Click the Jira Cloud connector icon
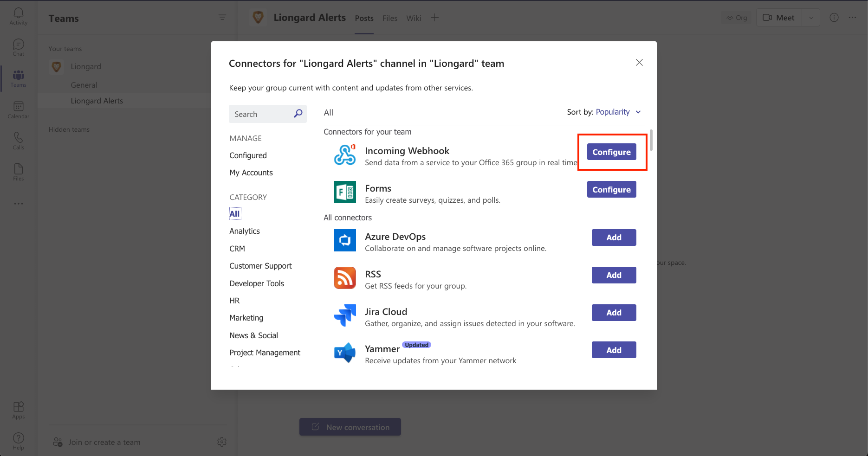Screen dimensions: 868x456 click(x=345, y=315)
